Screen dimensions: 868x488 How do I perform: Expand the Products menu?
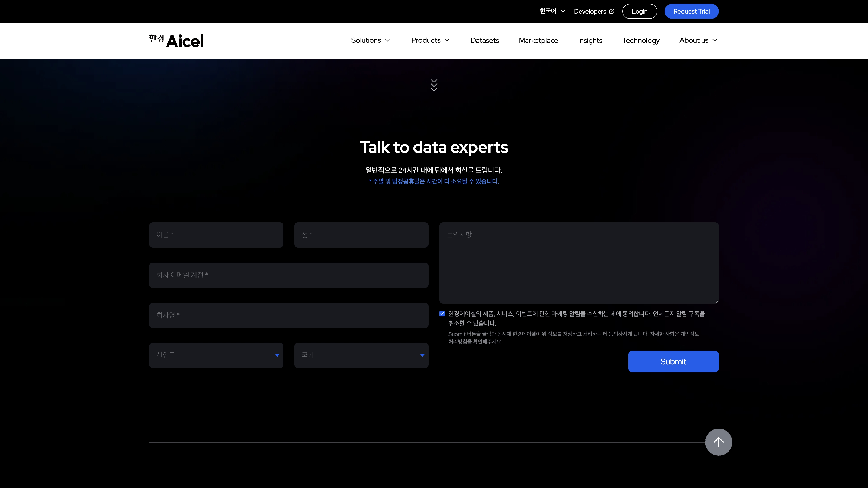click(430, 40)
